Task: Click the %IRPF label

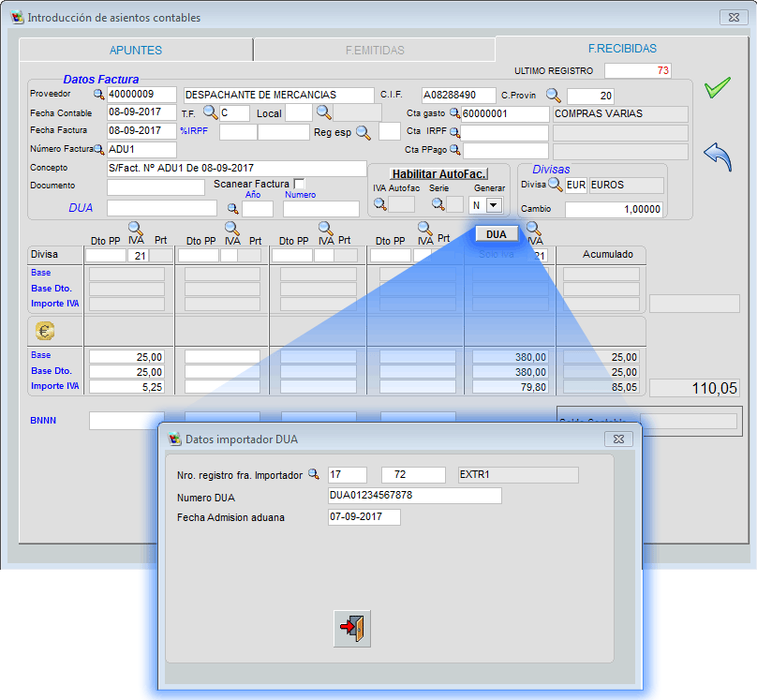Action: [194, 131]
